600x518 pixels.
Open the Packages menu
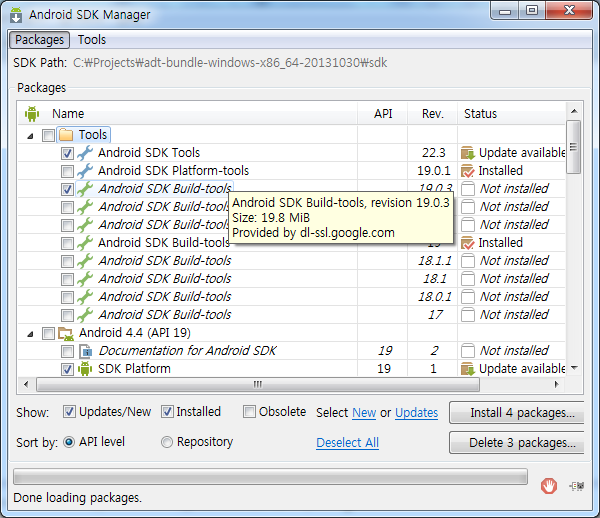pyautogui.click(x=39, y=40)
